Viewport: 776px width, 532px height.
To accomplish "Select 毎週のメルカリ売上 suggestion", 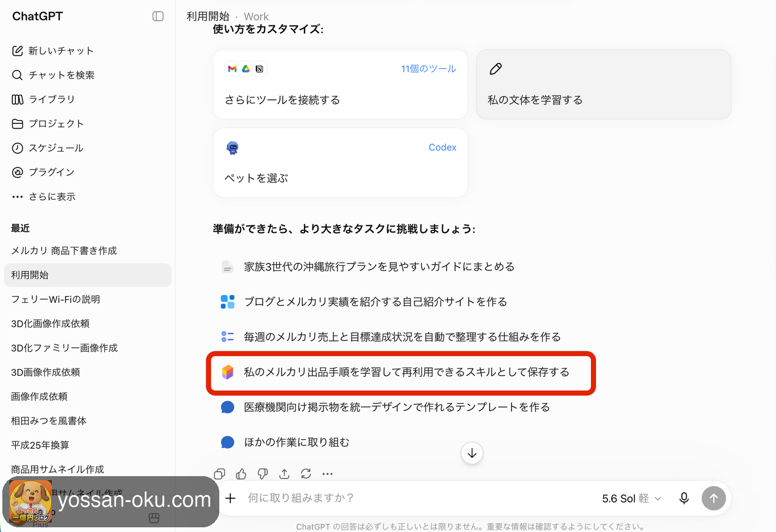I will pos(402,337).
